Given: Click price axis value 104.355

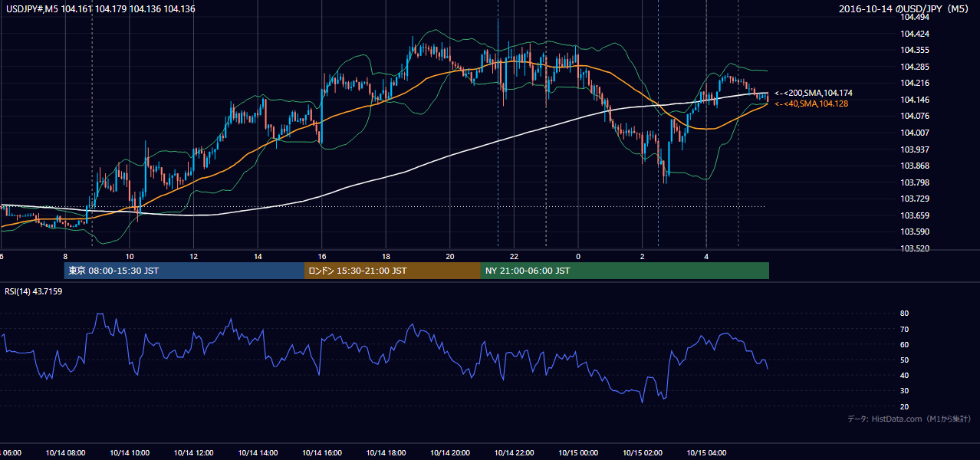Looking at the screenshot, I should click(915, 50).
